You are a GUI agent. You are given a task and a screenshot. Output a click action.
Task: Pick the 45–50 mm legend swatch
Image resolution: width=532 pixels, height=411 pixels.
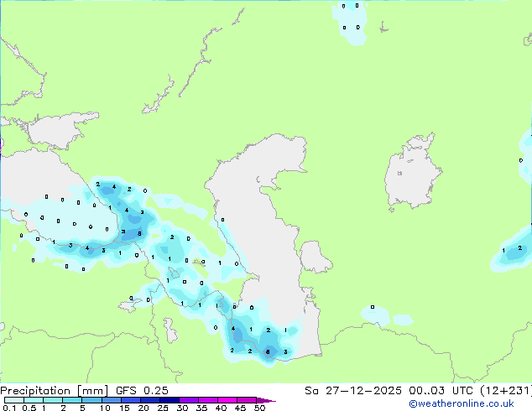(247, 400)
